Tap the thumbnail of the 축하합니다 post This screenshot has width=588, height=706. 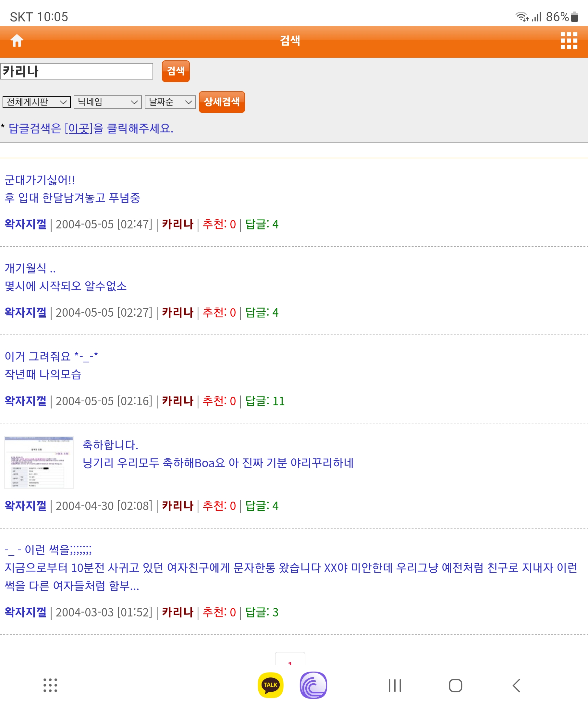39,462
